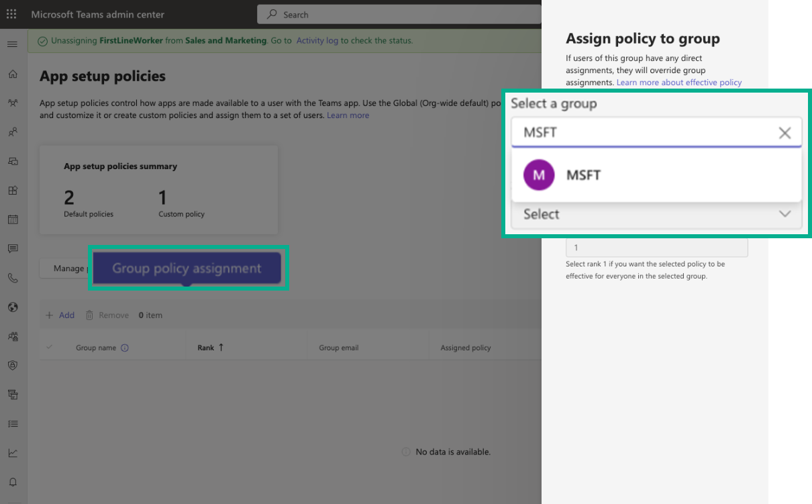Select all rows with the header checkmark

[49, 347]
